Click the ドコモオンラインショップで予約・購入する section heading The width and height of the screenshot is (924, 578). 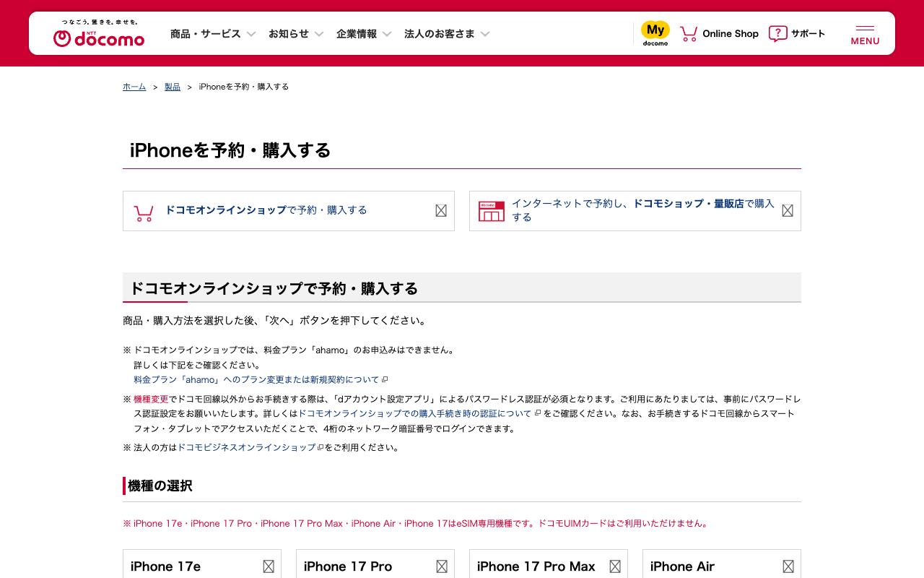274,288
